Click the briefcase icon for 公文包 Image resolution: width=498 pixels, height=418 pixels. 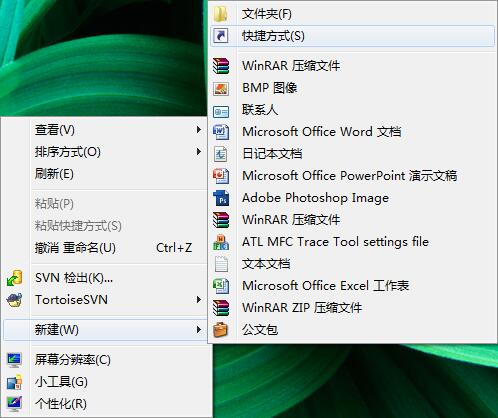(x=221, y=330)
